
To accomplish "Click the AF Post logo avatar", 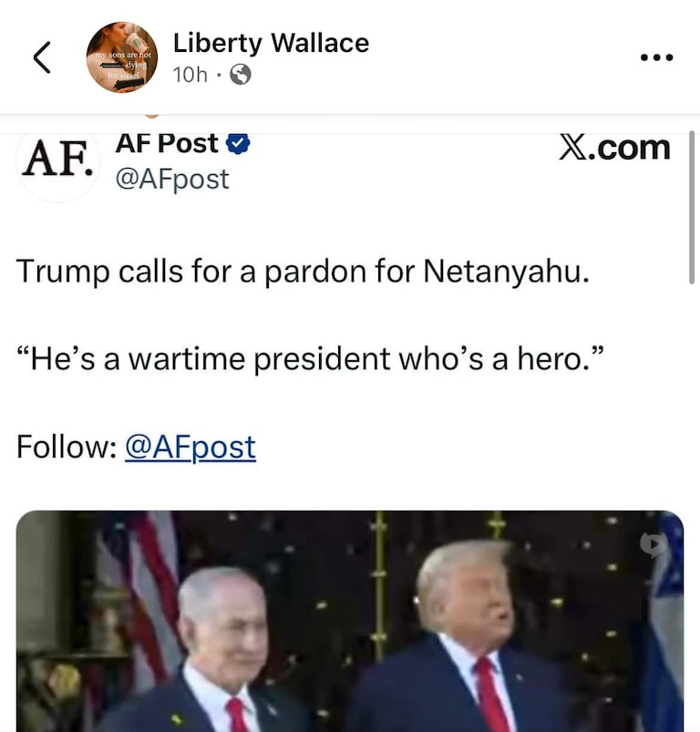I will [x=59, y=161].
